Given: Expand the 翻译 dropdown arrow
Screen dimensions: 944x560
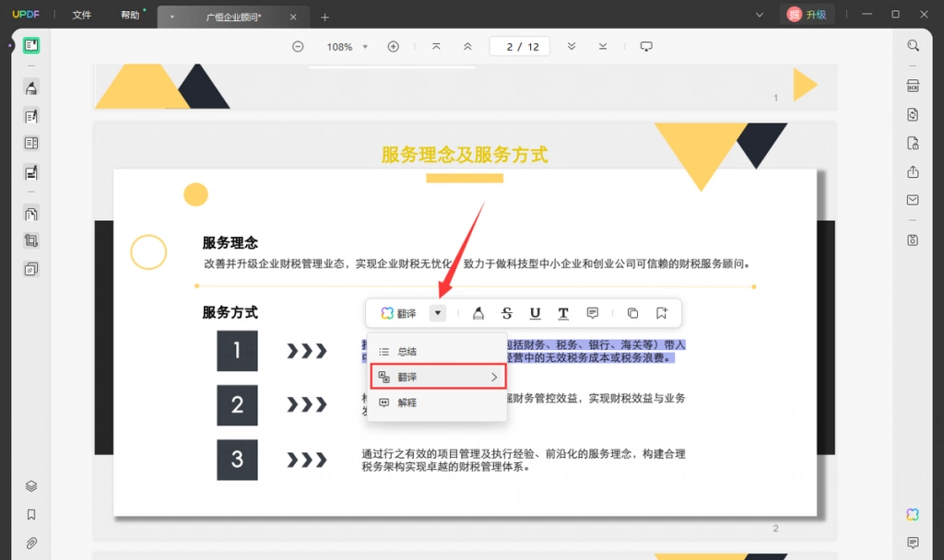Looking at the screenshot, I should pyautogui.click(x=438, y=313).
